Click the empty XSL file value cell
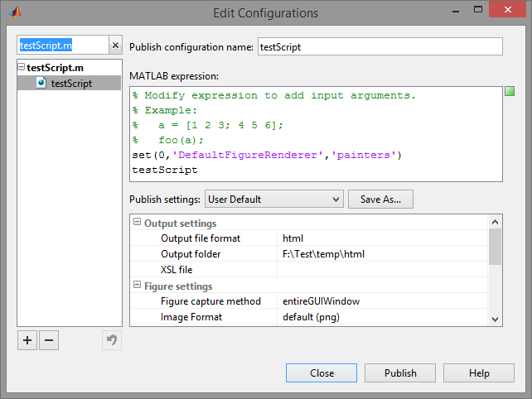532x399 pixels. pos(382,269)
